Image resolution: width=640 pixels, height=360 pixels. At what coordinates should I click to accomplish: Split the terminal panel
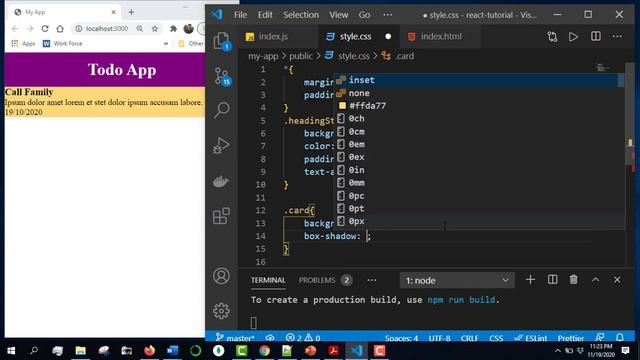coord(552,280)
